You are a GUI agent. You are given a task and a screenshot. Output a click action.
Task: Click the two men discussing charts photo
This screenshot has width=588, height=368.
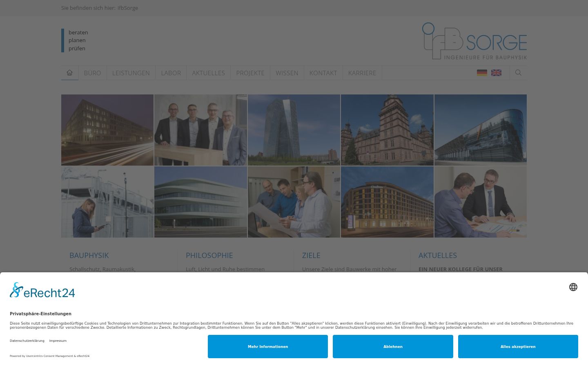pos(481,202)
